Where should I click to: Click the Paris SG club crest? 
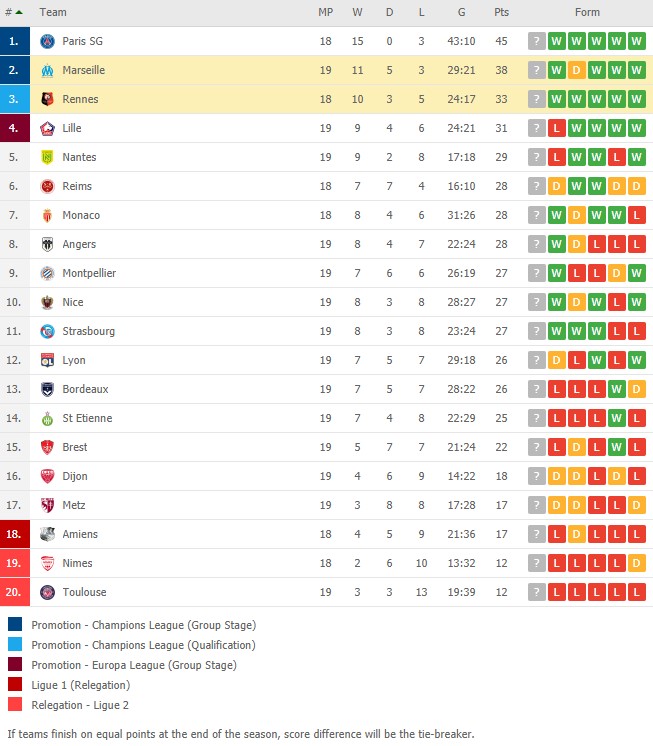47,41
